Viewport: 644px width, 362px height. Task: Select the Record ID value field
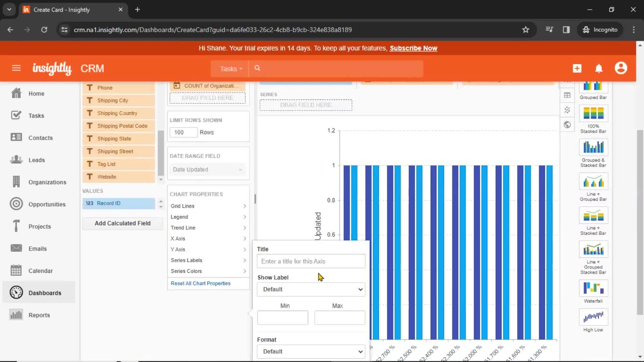pos(119,203)
